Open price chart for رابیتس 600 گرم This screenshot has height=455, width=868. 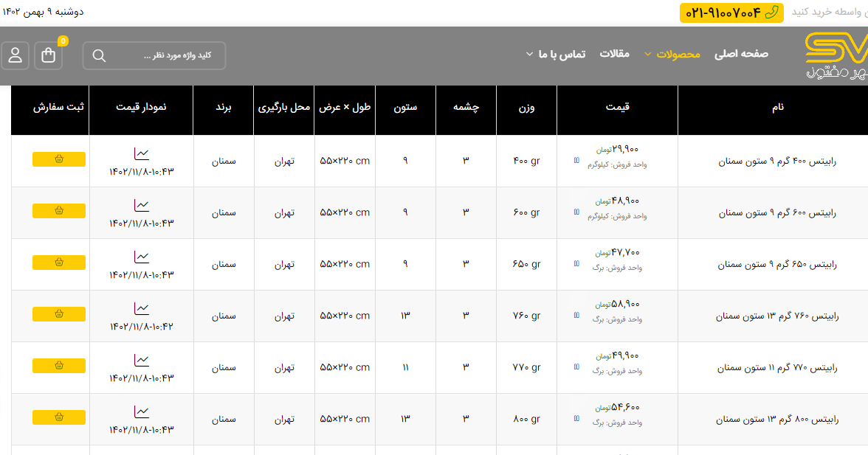coord(141,205)
